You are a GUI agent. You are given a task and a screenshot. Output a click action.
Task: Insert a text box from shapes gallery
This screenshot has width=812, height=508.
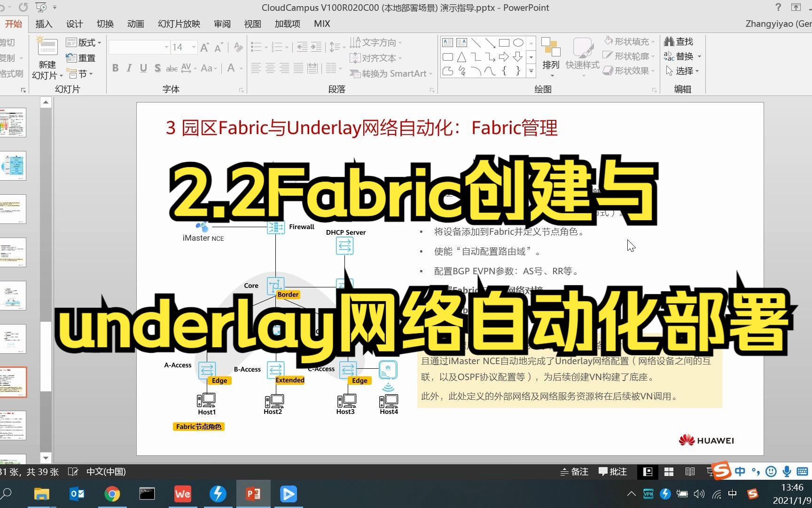pos(448,43)
